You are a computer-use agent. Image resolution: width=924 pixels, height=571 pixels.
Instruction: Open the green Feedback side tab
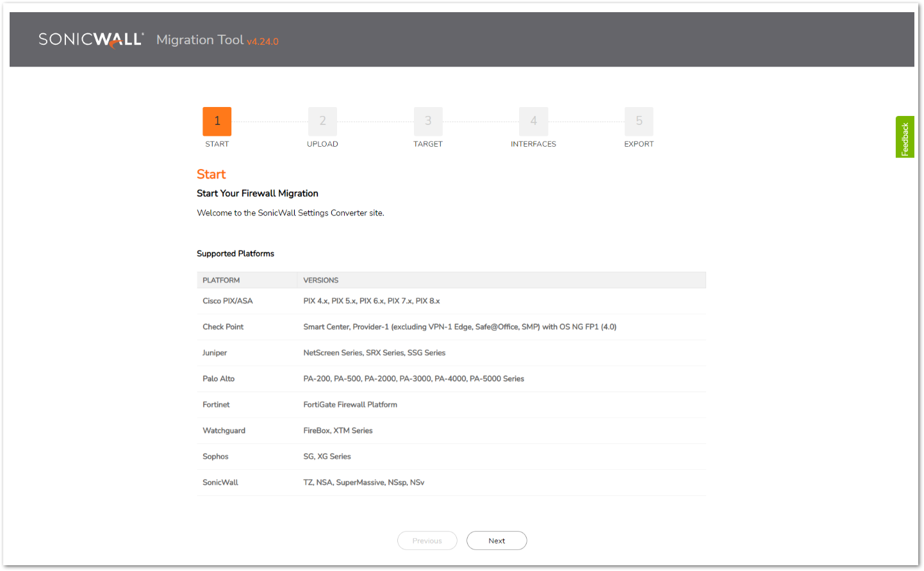click(905, 137)
